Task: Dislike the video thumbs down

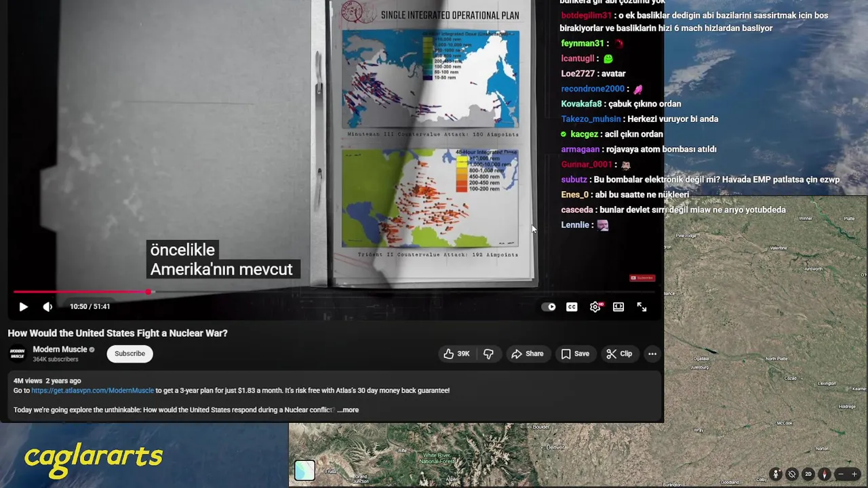Action: 488,354
